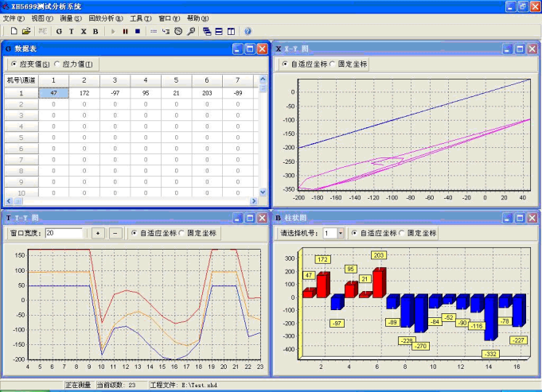
Task: Open data table view with G icon
Action: (x=59, y=31)
